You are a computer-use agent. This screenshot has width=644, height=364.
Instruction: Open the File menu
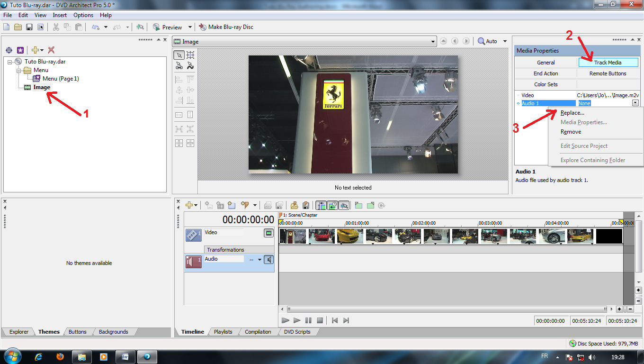point(8,15)
